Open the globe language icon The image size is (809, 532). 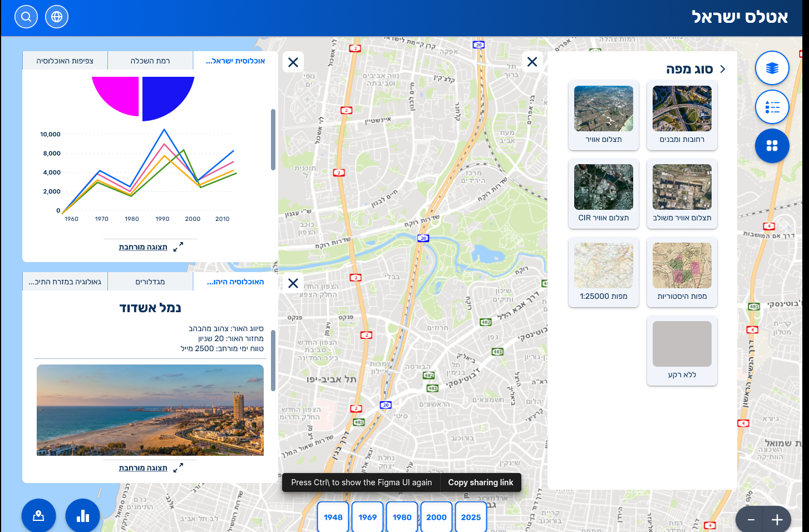click(x=57, y=17)
